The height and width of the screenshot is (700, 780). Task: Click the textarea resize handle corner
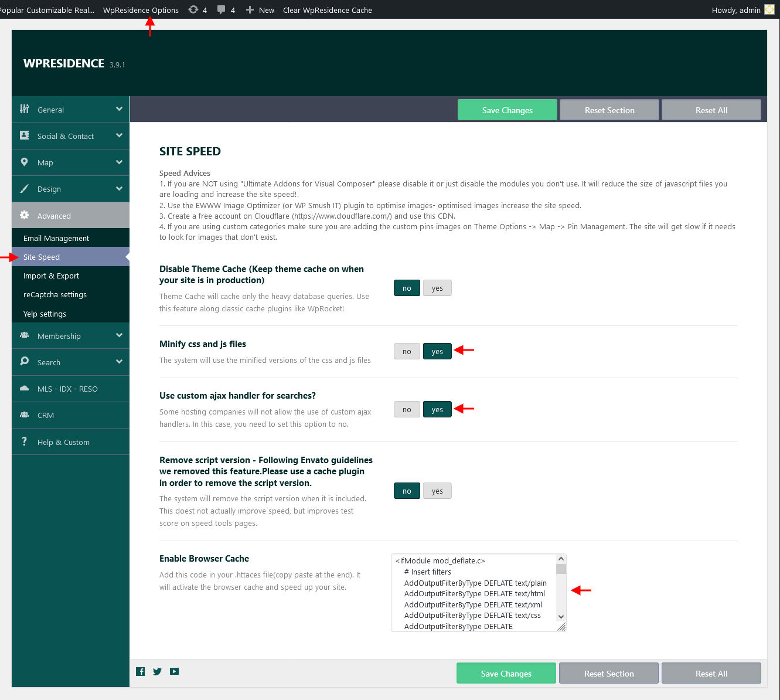click(561, 627)
